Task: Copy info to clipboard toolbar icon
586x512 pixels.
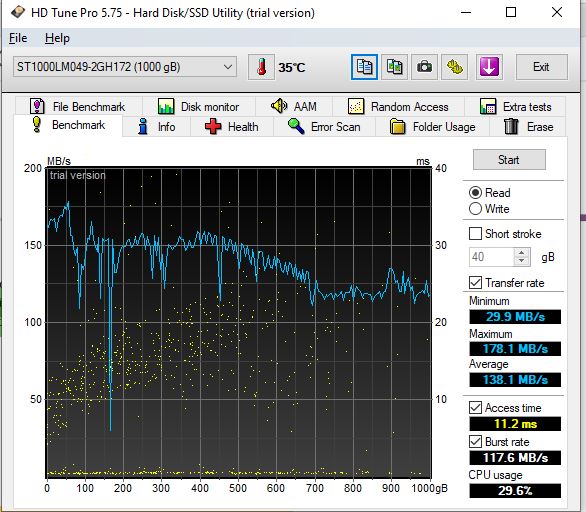Action: tap(364, 67)
